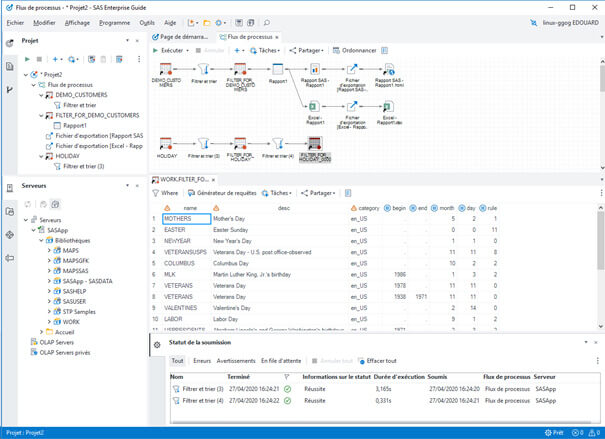This screenshot has width=605, height=439.
Task: Collapse the Bibliothèques node
Action: (41, 240)
